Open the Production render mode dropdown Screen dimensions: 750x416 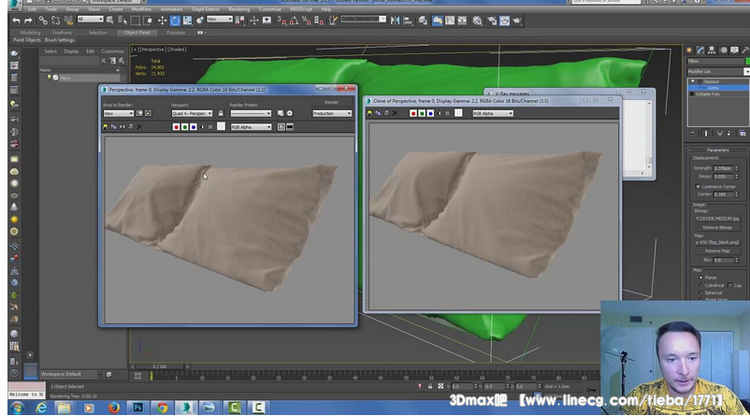tap(332, 113)
